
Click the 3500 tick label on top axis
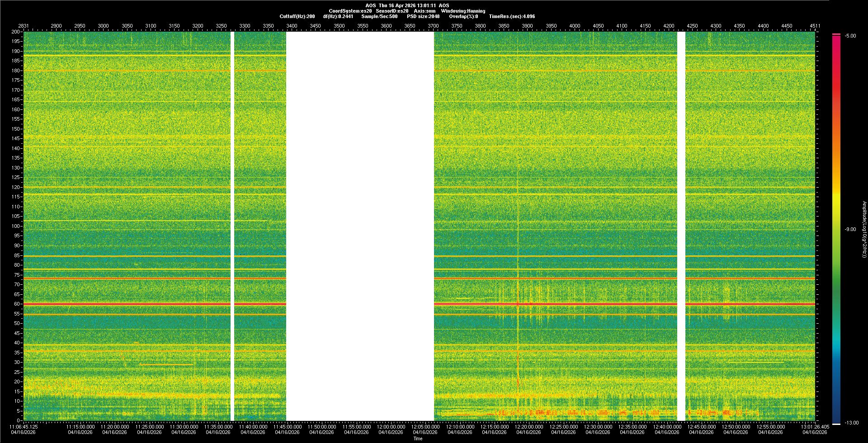(339, 26)
